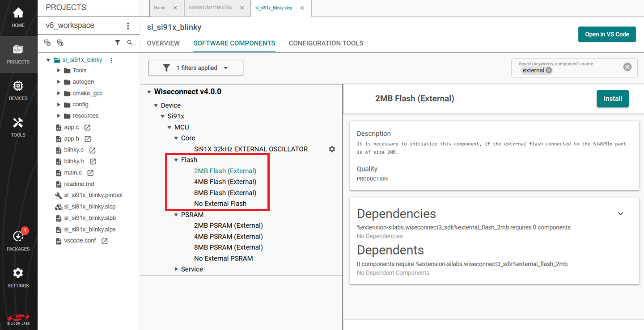The height and width of the screenshot is (330, 644).
Task: Click the Install button for 2MB Flash
Action: (612, 99)
